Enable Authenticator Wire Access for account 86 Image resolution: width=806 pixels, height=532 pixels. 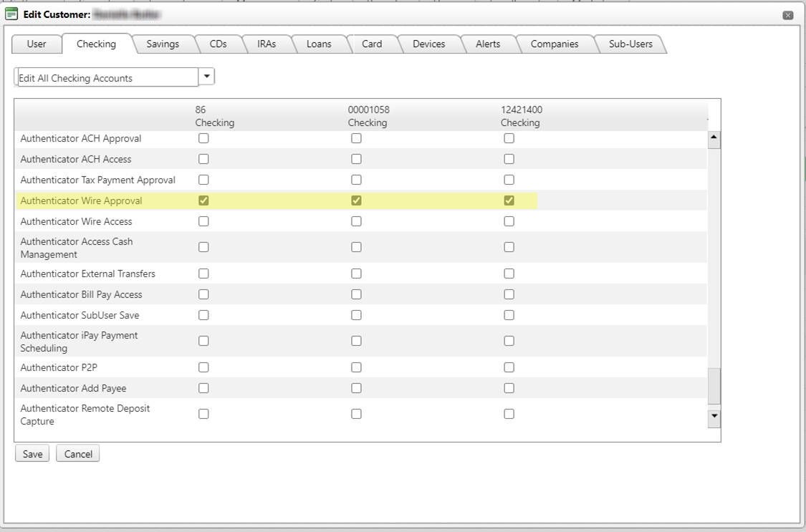coord(203,221)
